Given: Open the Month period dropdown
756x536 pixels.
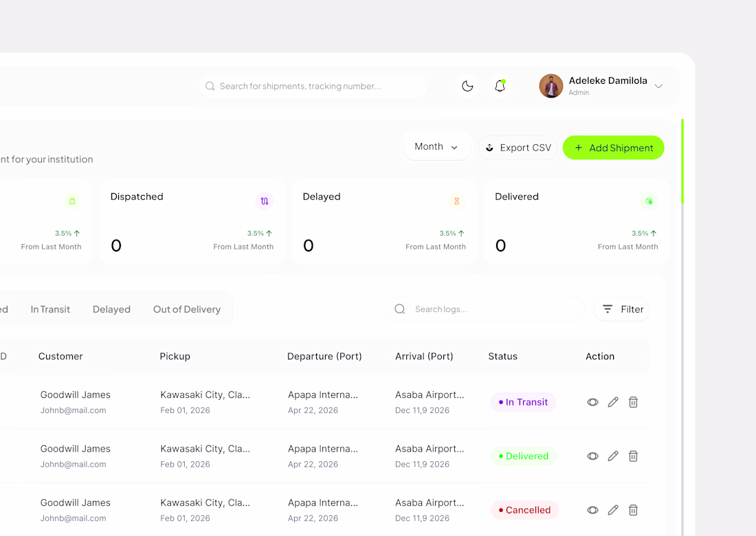Looking at the screenshot, I should pos(436,147).
